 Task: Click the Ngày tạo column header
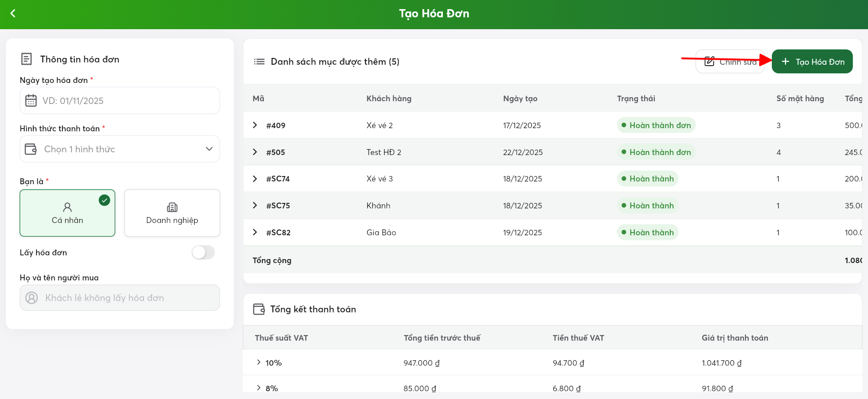pyautogui.click(x=520, y=98)
